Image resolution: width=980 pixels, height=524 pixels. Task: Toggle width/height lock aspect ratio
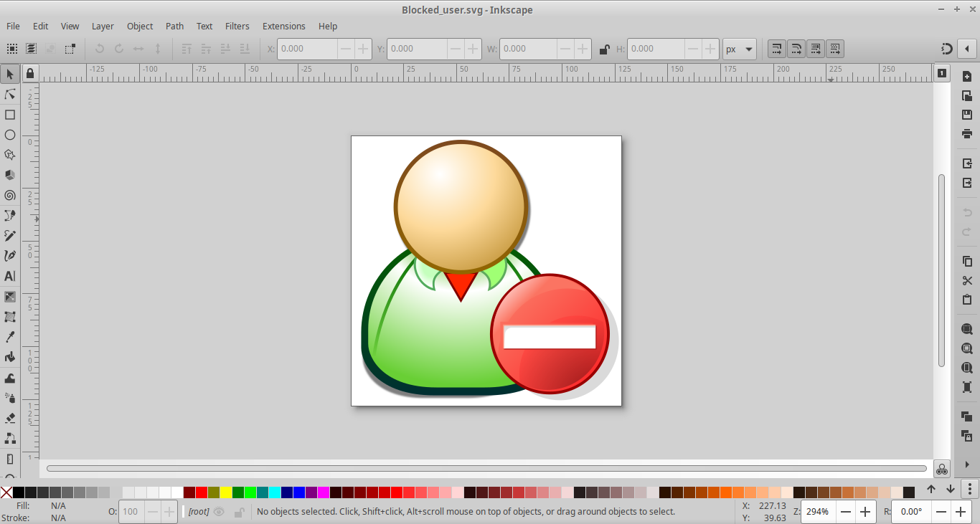(x=604, y=49)
